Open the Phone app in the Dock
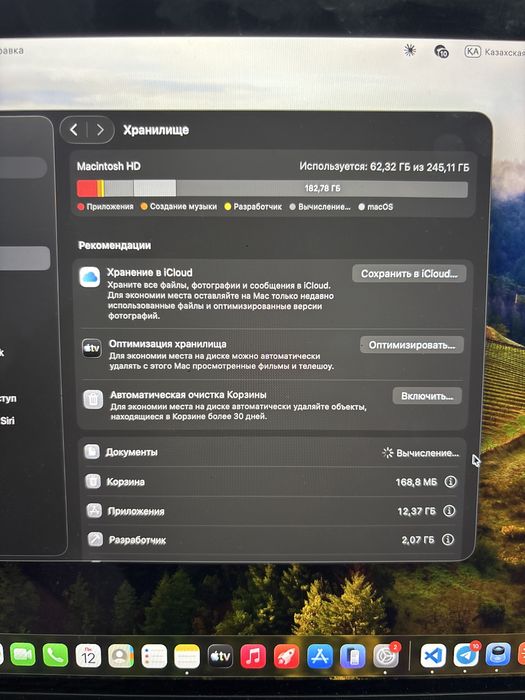 coord(55,655)
